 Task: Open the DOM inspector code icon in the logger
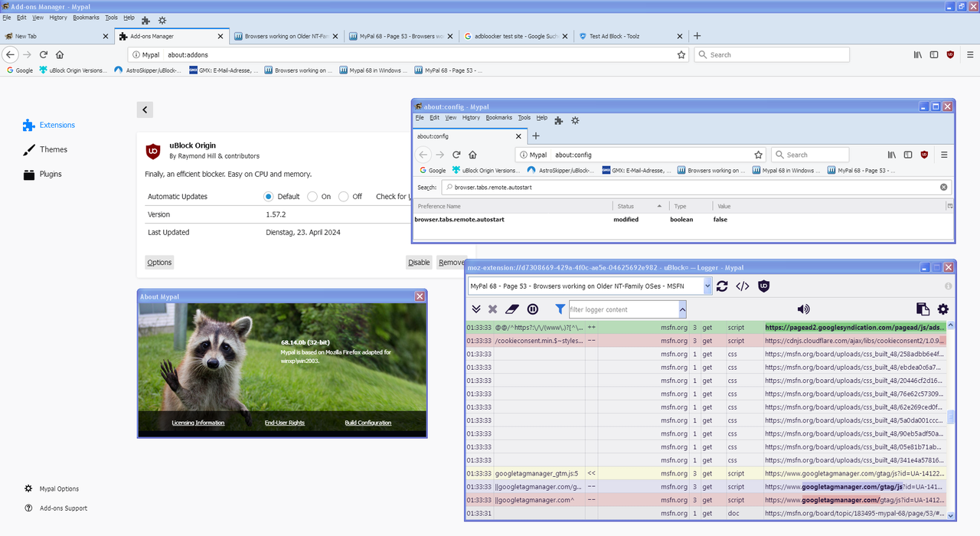[x=743, y=286]
